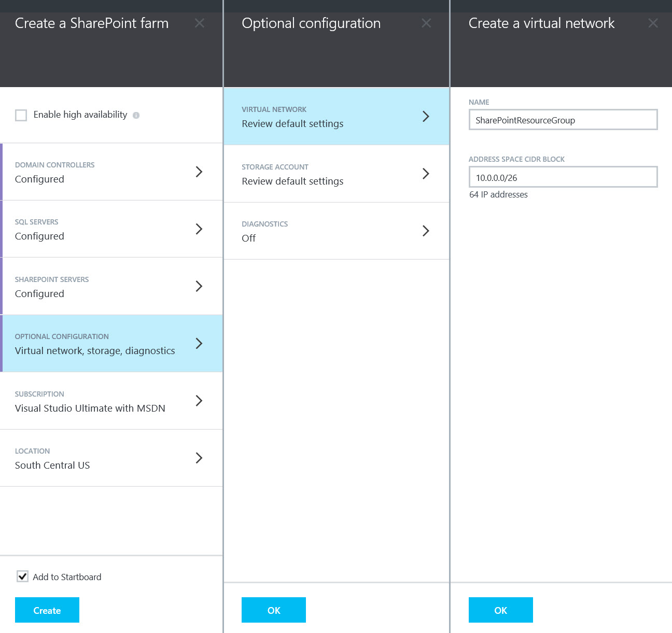Expand SharePoint Servers chevron arrow
The width and height of the screenshot is (672, 633).
tap(199, 286)
